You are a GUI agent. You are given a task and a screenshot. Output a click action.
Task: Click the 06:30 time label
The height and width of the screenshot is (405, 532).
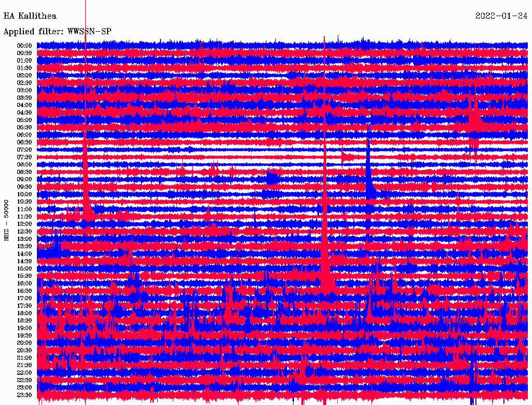24,142
